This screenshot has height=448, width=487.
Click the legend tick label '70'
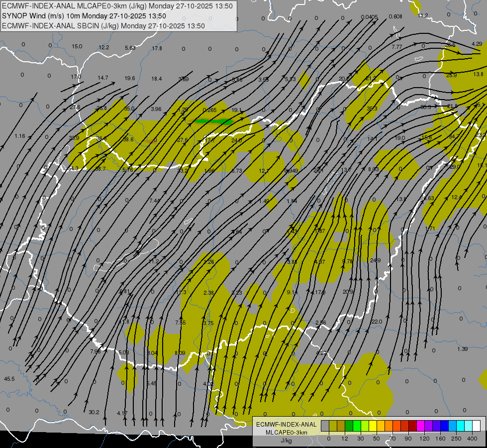tap(392, 439)
